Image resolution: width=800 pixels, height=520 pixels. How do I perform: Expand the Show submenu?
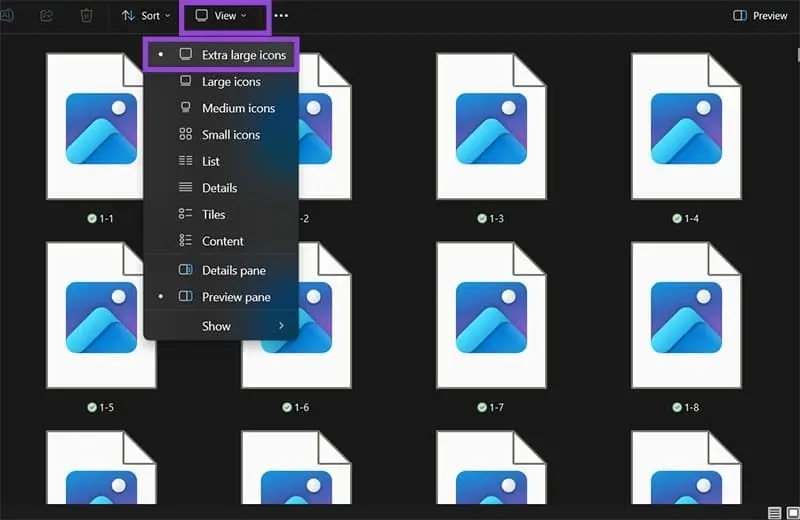pos(221,326)
